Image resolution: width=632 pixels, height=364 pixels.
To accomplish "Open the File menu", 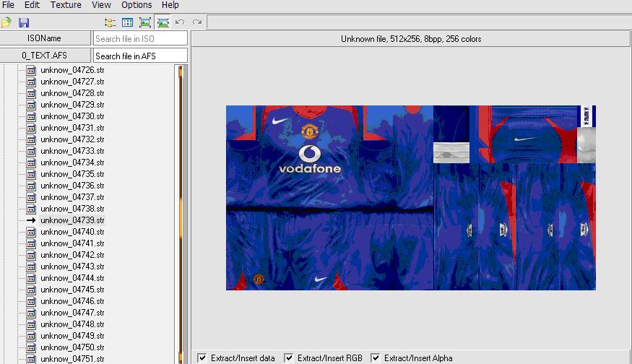I will 8,5.
